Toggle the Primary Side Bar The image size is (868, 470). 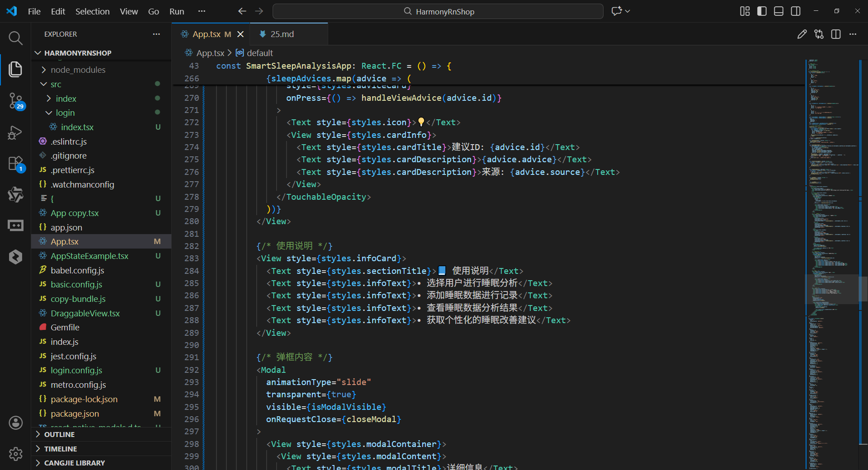(762, 11)
